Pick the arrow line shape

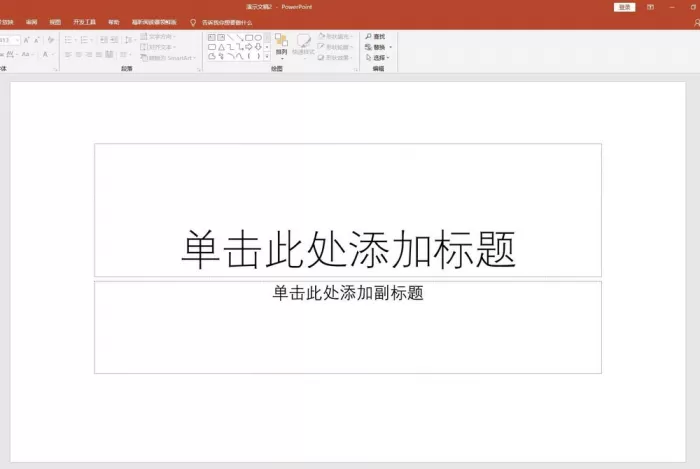[240, 37]
